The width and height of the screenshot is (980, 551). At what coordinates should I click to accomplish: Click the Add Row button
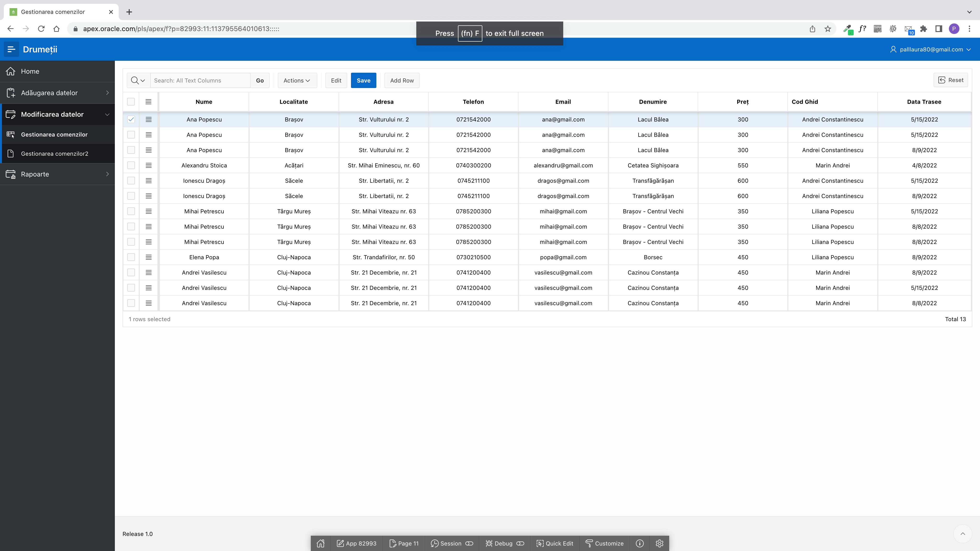pyautogui.click(x=402, y=80)
